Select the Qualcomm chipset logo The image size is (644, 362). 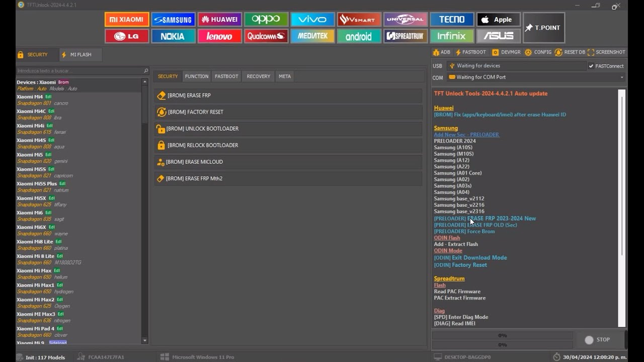pyautogui.click(x=266, y=36)
